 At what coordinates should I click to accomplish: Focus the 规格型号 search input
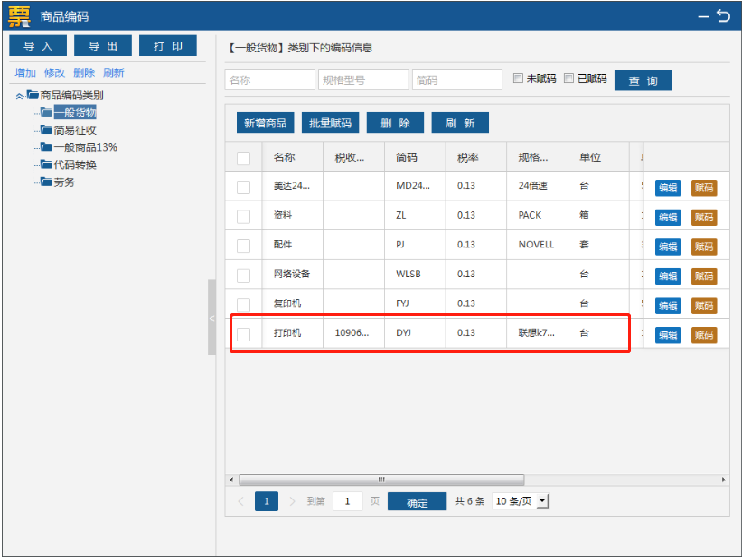[x=363, y=79]
